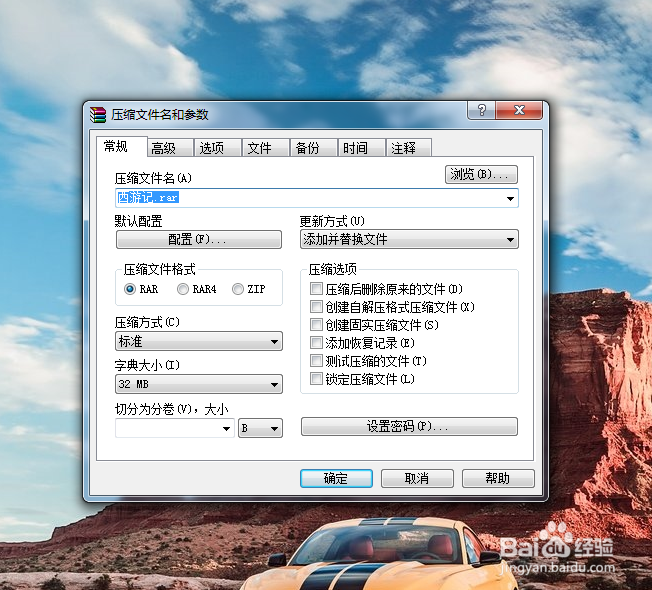Close the archive name and parameters dialog
652x590 pixels.
pos(519,110)
